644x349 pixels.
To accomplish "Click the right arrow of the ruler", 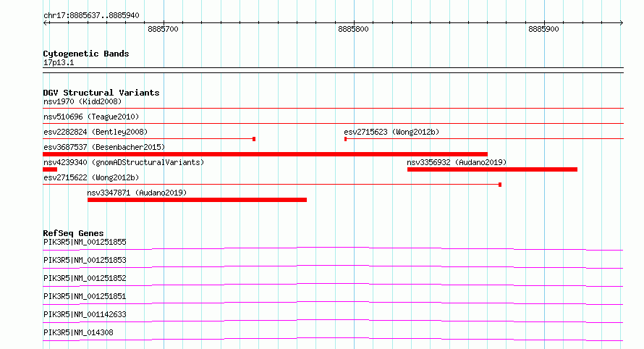I will point(621,23).
